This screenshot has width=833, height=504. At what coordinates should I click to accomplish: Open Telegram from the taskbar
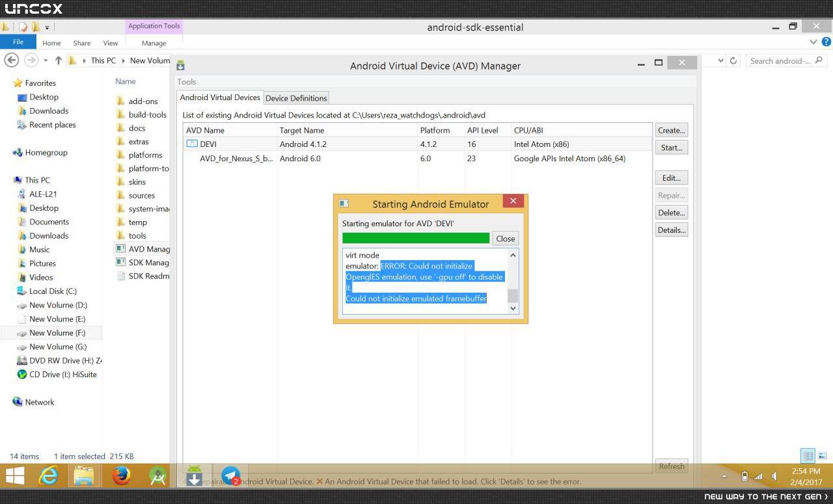point(231,477)
